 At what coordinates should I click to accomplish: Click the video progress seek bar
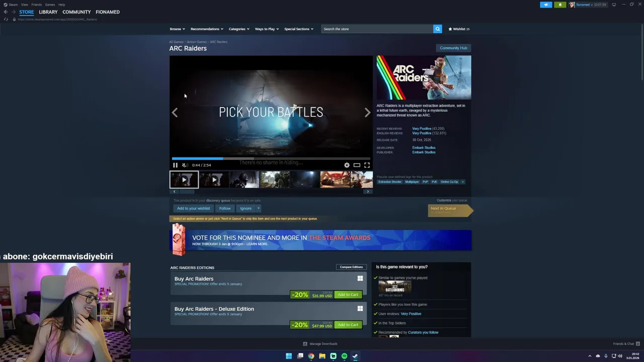point(271,158)
